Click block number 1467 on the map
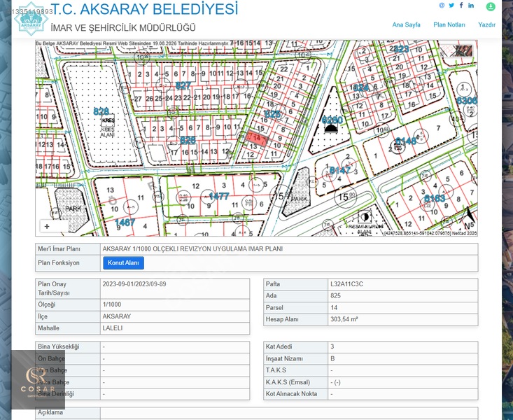This screenshot has width=513, height=420. tap(125, 223)
